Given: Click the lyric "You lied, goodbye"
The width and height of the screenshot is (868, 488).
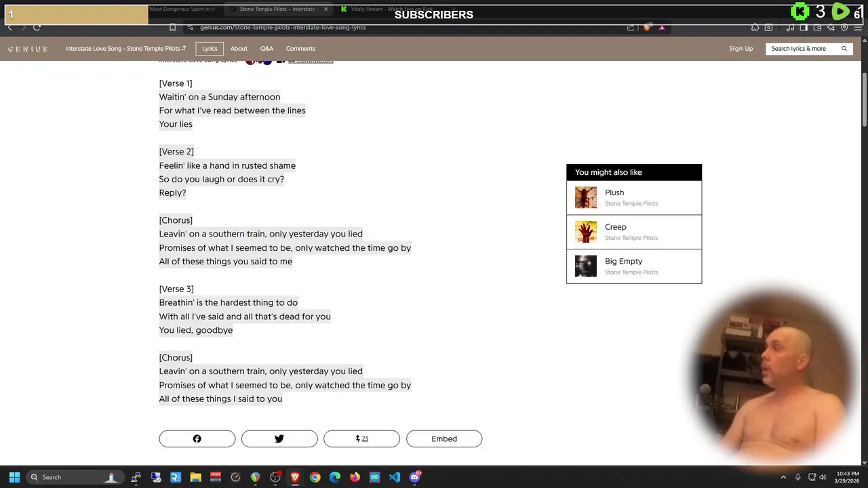Looking at the screenshot, I should click(196, 330).
